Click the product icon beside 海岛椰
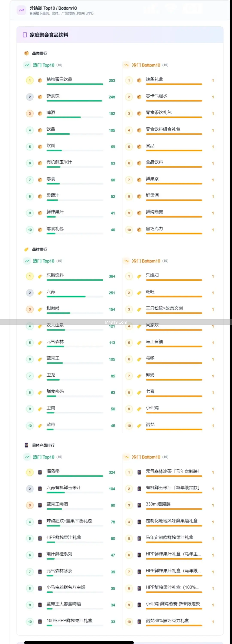Viewport: 232px width, 644px height. (40, 472)
